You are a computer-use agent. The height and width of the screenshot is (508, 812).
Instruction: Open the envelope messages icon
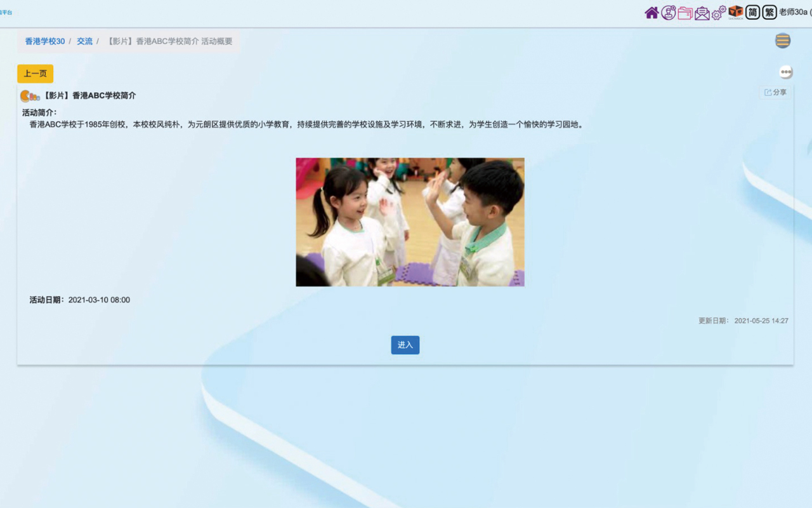tap(702, 13)
